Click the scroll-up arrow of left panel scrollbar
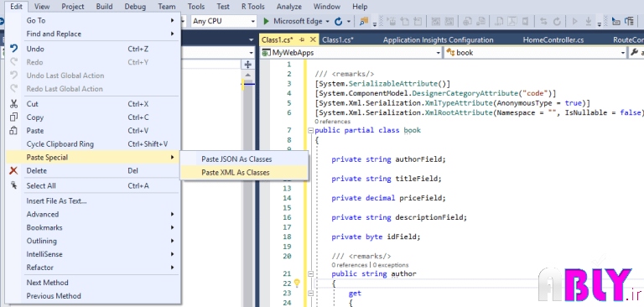Image resolution: width=644 pixels, height=307 pixels. click(x=247, y=75)
